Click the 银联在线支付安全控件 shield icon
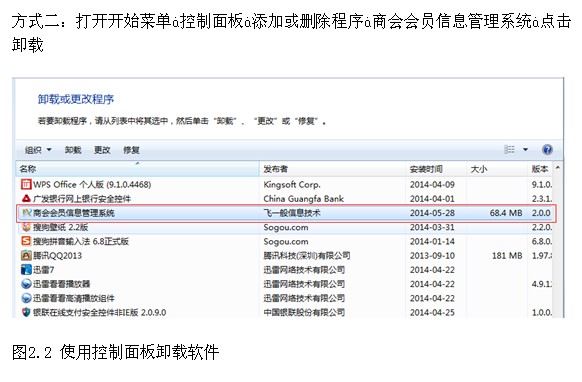This screenshot has height=382, width=582. point(26,312)
